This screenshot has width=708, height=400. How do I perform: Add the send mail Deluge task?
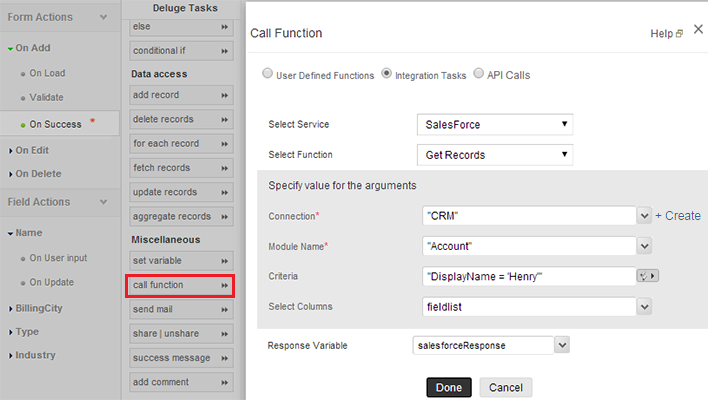(181, 309)
